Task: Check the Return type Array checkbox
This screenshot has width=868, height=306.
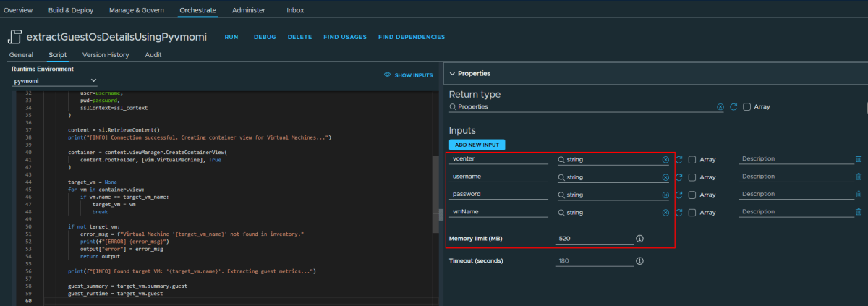Action: tap(747, 106)
